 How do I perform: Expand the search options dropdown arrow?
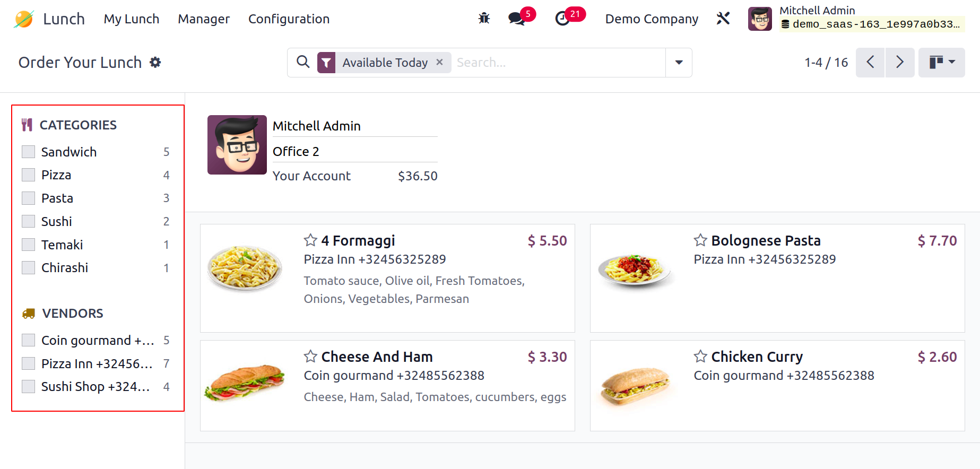click(679, 63)
